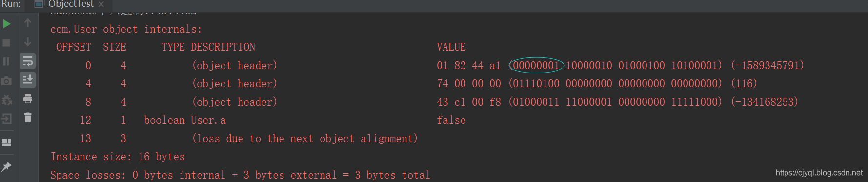
Task: Click the camera thread dump icon
Action: pos(7,81)
